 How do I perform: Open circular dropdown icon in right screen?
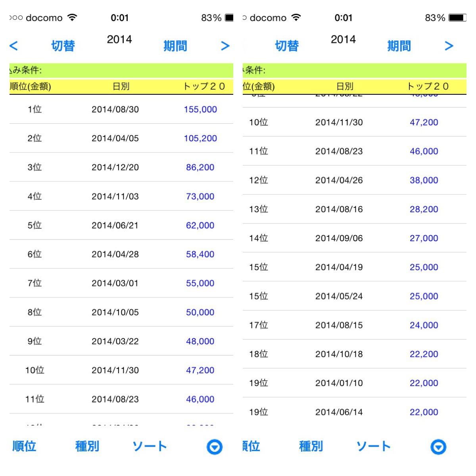438,447
